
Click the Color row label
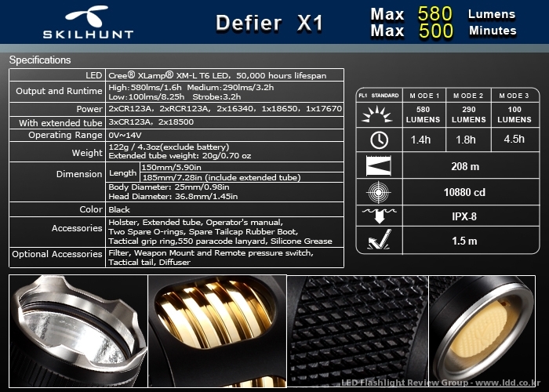tap(91, 209)
